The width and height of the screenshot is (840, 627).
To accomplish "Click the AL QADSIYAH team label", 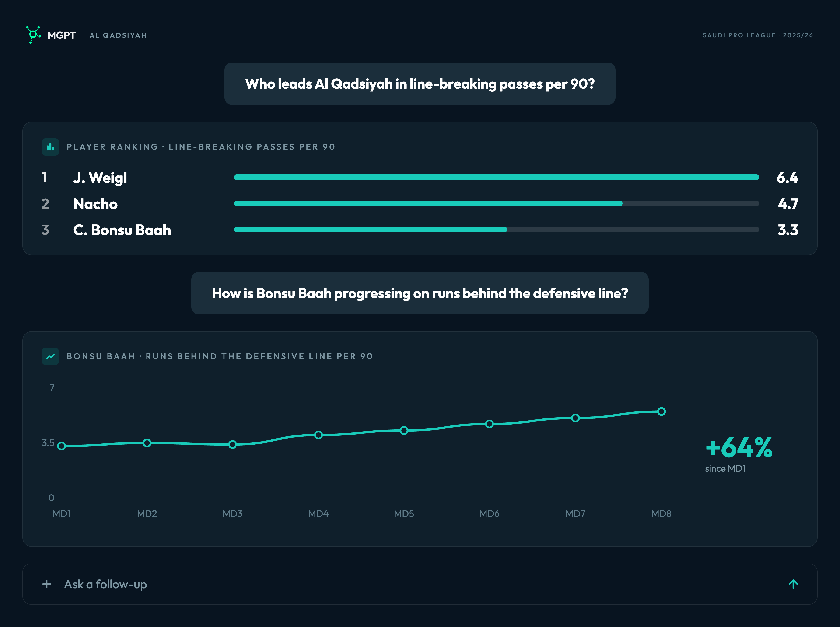I will tap(118, 35).
